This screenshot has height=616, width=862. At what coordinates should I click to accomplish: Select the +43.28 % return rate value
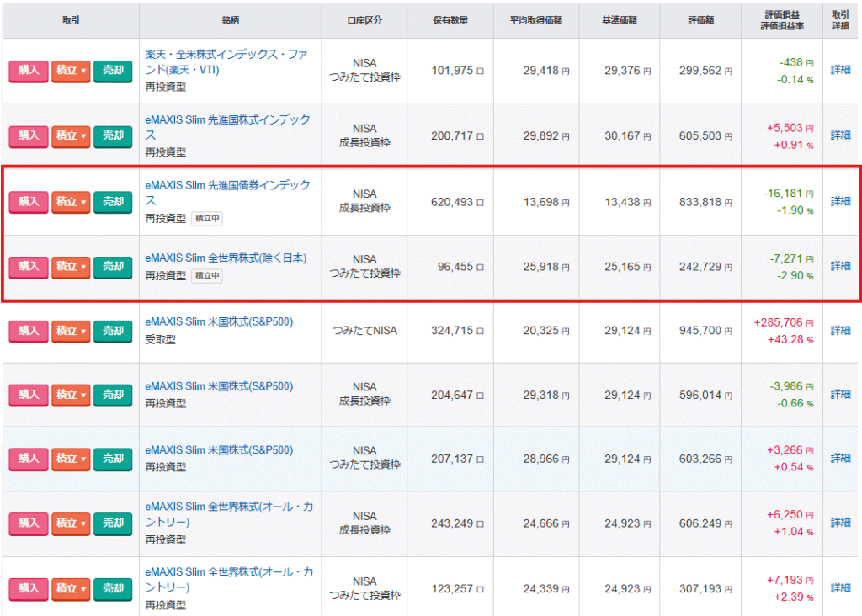pyautogui.click(x=790, y=340)
